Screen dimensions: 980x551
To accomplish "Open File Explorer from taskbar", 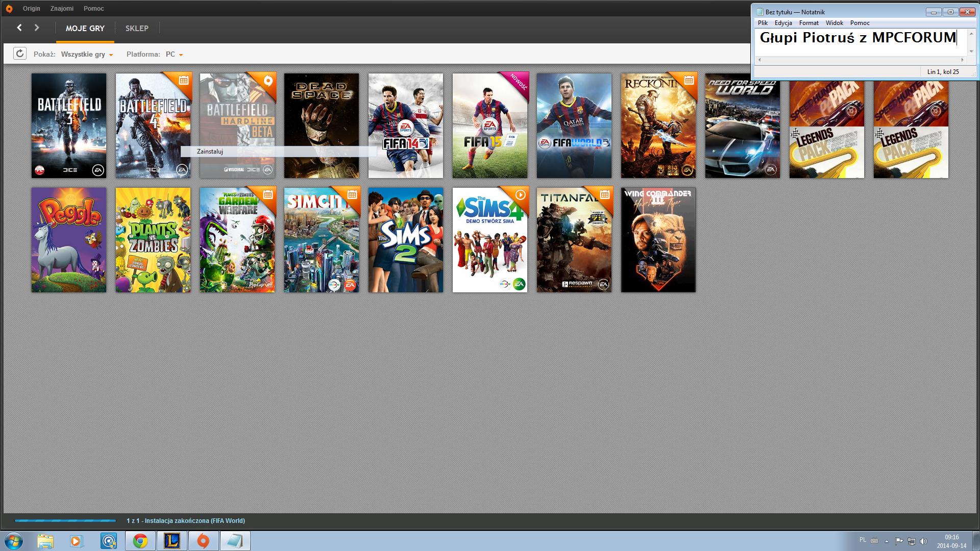I will pyautogui.click(x=45, y=541).
